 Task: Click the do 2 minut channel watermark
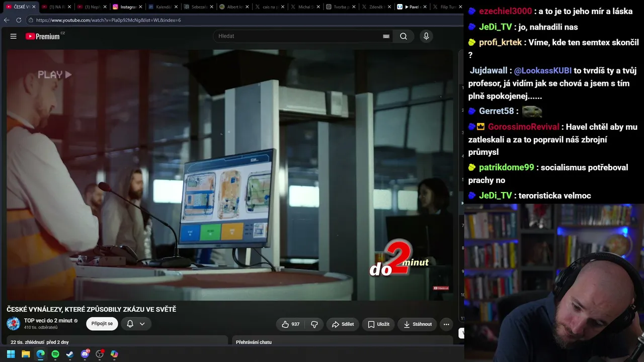[x=399, y=259]
